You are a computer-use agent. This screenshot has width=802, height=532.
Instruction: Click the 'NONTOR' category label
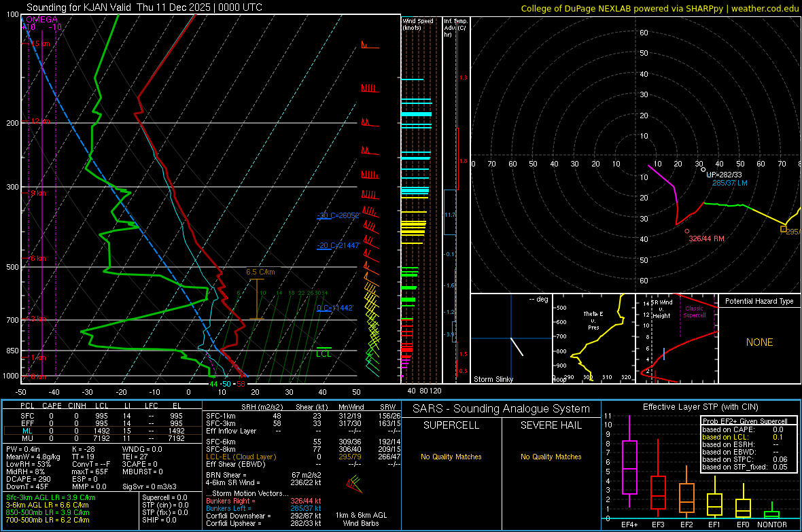[772, 525]
